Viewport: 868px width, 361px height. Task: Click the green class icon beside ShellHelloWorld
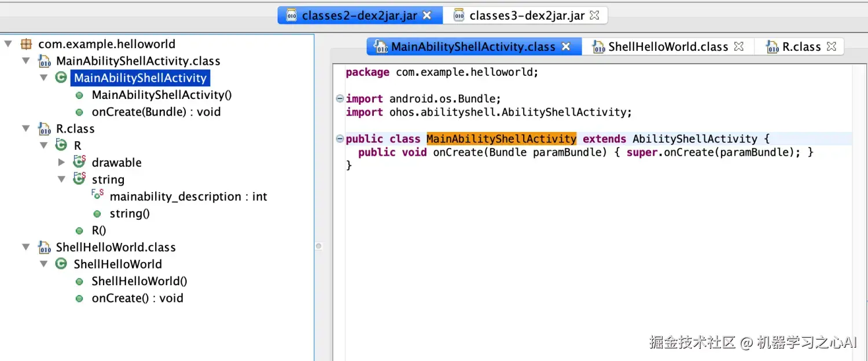point(61,264)
